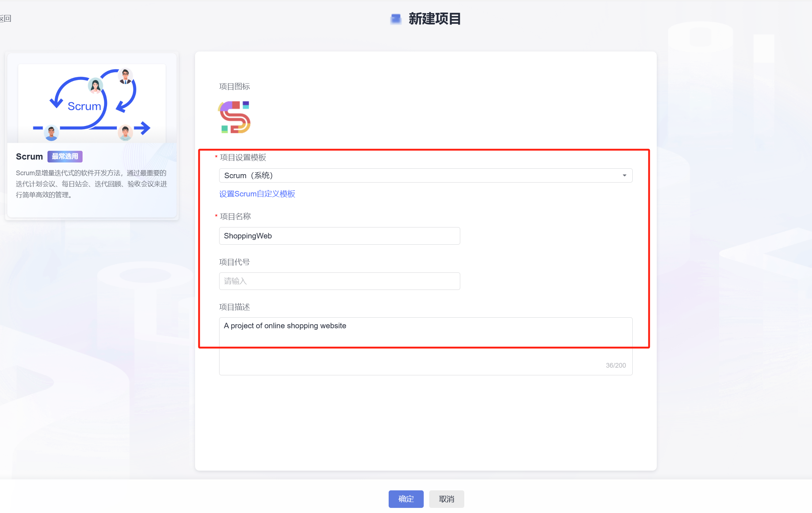Click the blue icon beside 新建项目 title

coord(396,19)
